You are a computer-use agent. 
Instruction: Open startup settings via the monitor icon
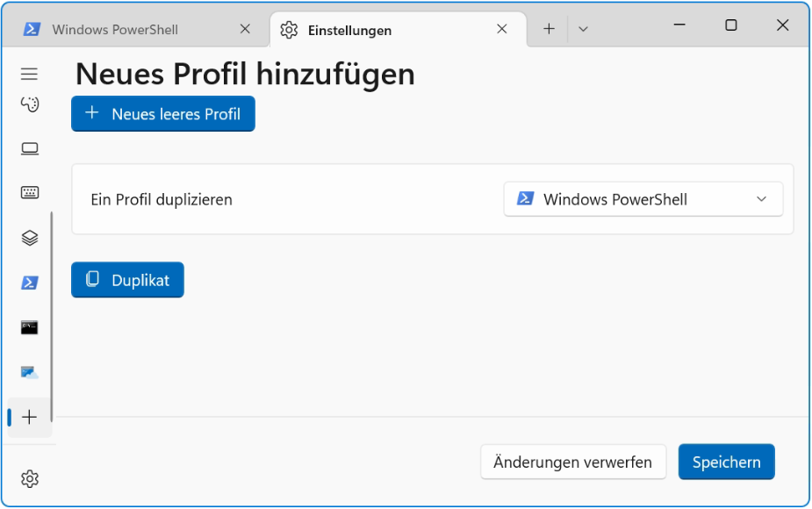pos(30,148)
